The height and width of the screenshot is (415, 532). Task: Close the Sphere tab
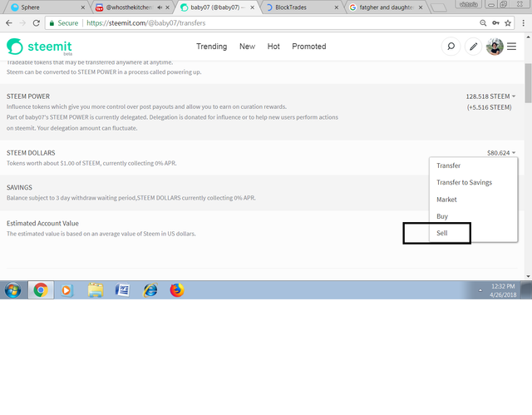click(83, 7)
